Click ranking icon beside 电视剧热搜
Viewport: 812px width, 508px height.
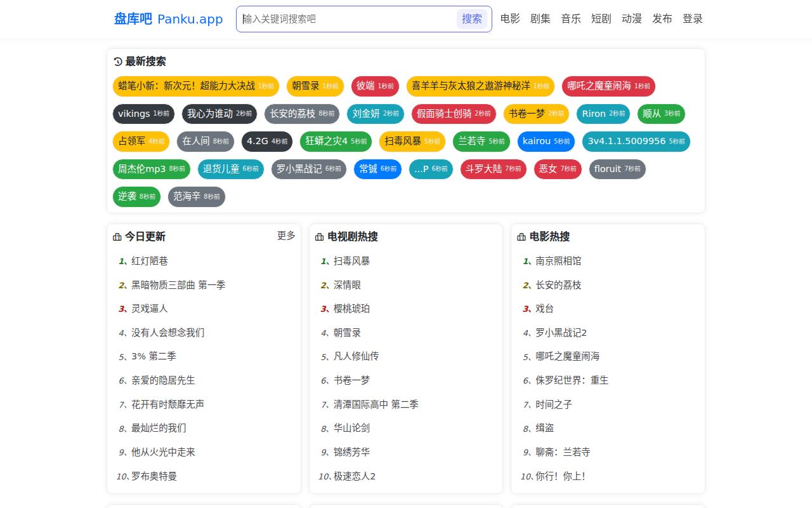[x=320, y=237]
